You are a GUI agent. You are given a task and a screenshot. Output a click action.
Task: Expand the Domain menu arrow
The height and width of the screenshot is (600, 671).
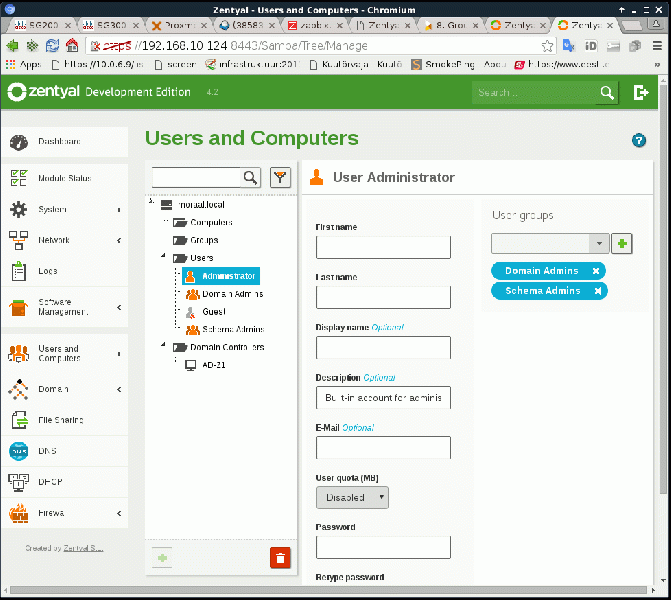coord(119,389)
